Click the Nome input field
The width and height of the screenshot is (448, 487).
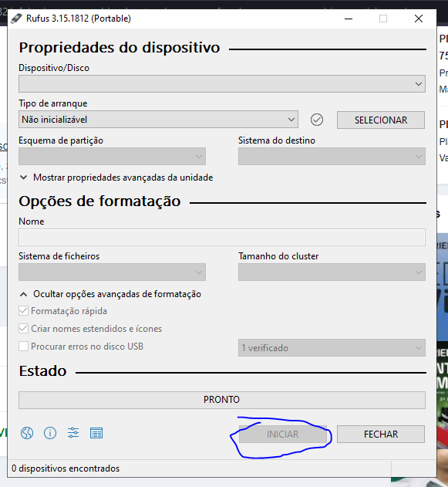[x=222, y=237]
